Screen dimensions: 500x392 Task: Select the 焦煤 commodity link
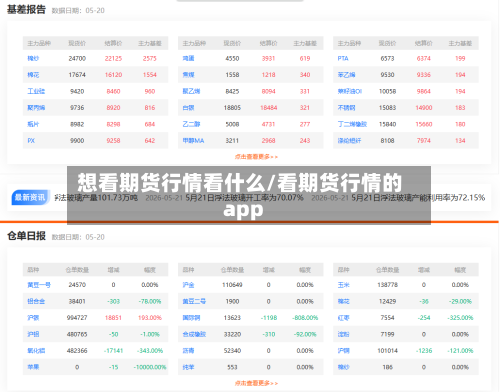pos(188,75)
